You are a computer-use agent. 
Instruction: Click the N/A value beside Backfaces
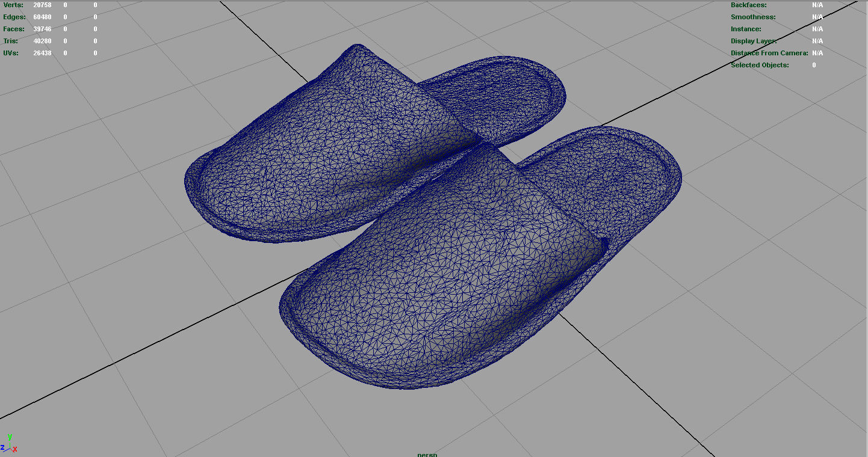point(817,5)
